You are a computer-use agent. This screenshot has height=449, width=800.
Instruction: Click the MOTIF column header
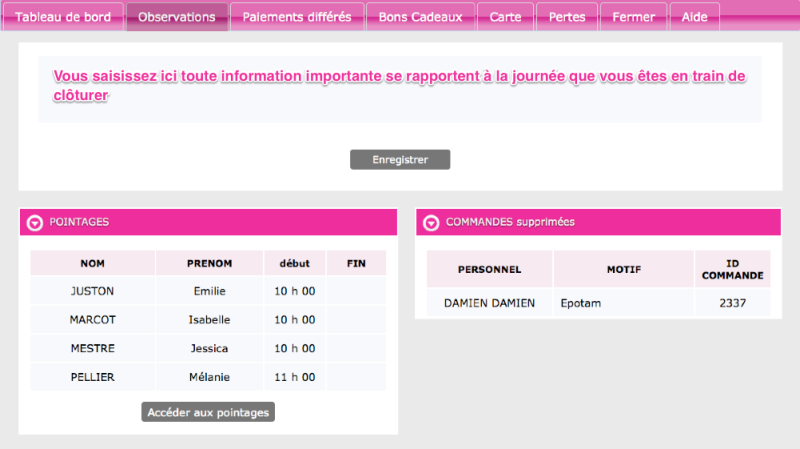[623, 269]
